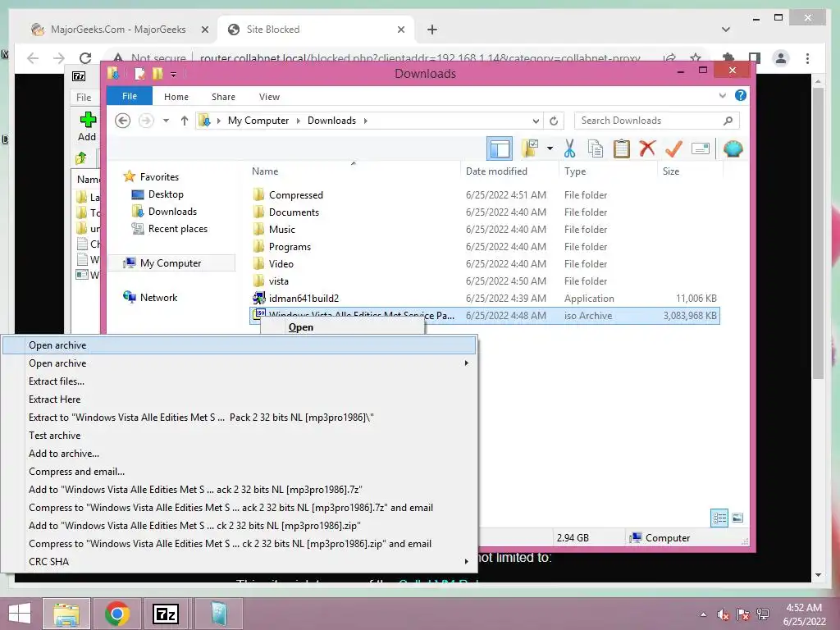Expand the Open archive submenu with the arrow

click(466, 363)
